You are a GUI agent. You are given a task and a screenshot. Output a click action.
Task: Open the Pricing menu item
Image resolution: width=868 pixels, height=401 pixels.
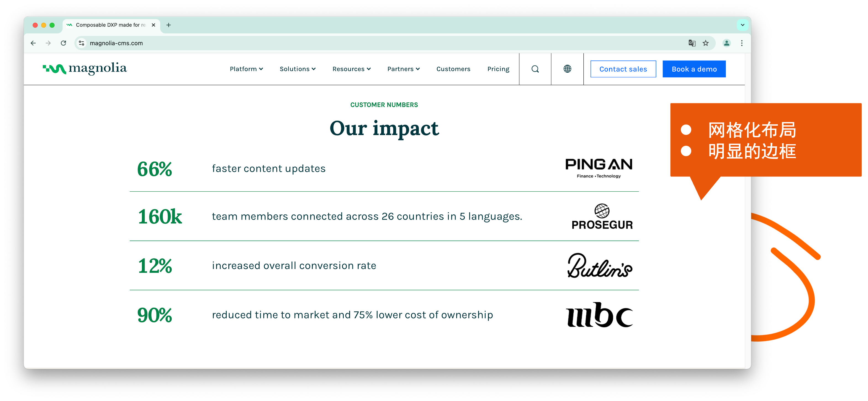(498, 69)
